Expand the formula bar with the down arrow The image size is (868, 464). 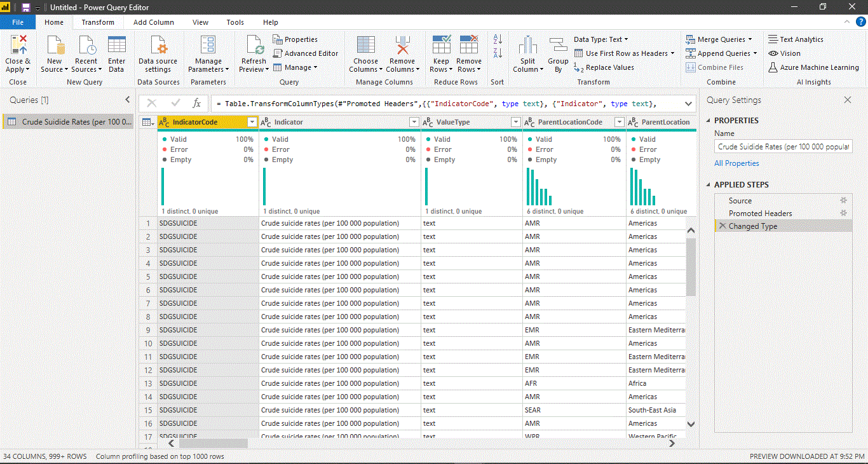689,104
